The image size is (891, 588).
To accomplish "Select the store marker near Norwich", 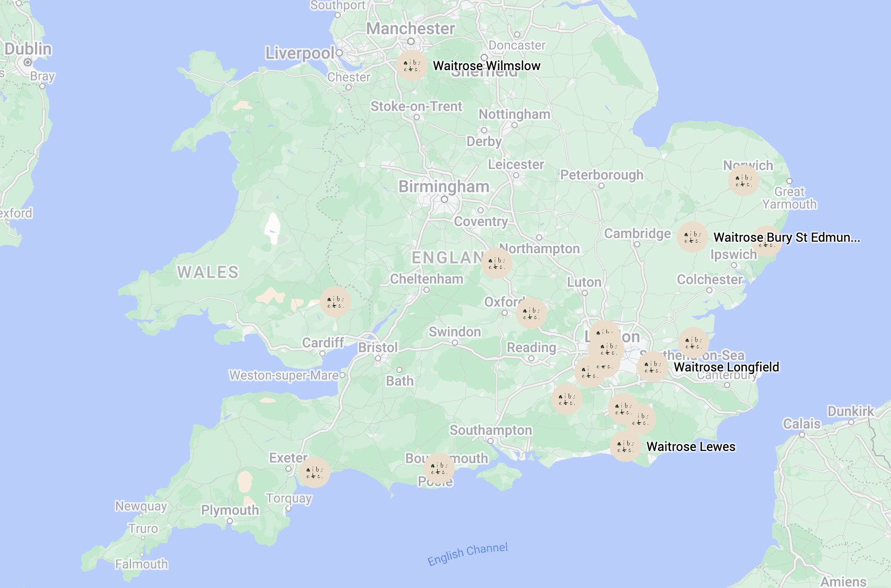I will [x=743, y=180].
